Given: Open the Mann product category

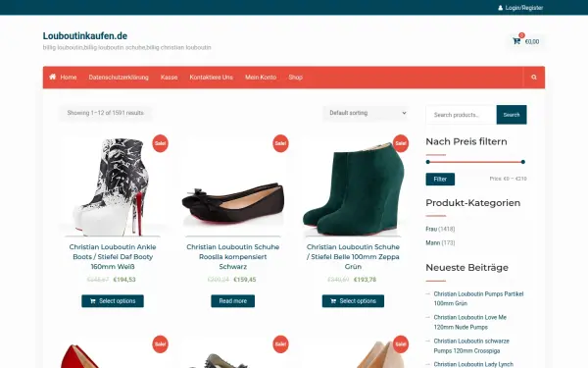Looking at the screenshot, I should [x=433, y=243].
